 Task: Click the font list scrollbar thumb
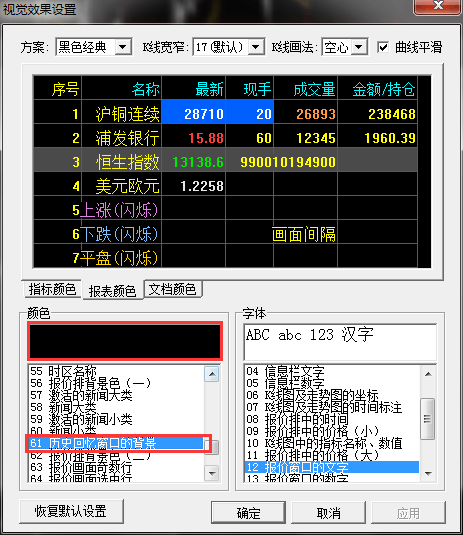[428, 419]
